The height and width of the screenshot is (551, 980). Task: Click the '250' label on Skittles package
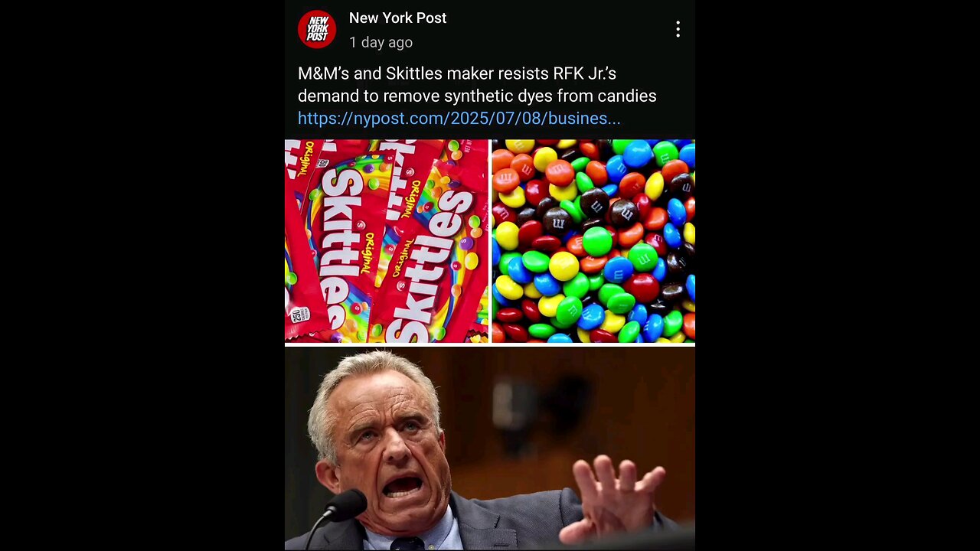tap(295, 315)
